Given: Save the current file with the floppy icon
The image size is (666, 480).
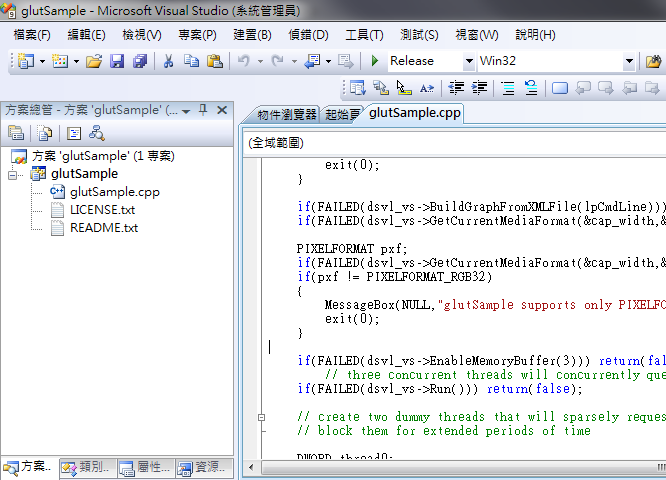Looking at the screenshot, I should (117, 61).
